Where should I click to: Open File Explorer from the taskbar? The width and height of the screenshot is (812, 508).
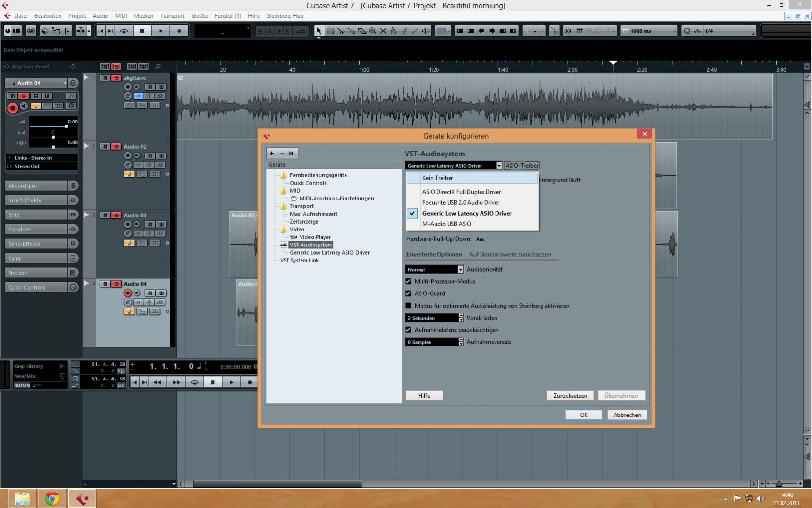(22, 498)
